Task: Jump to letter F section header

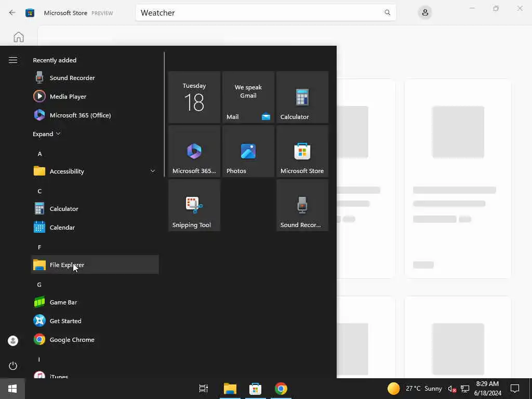Action: [x=39, y=247]
